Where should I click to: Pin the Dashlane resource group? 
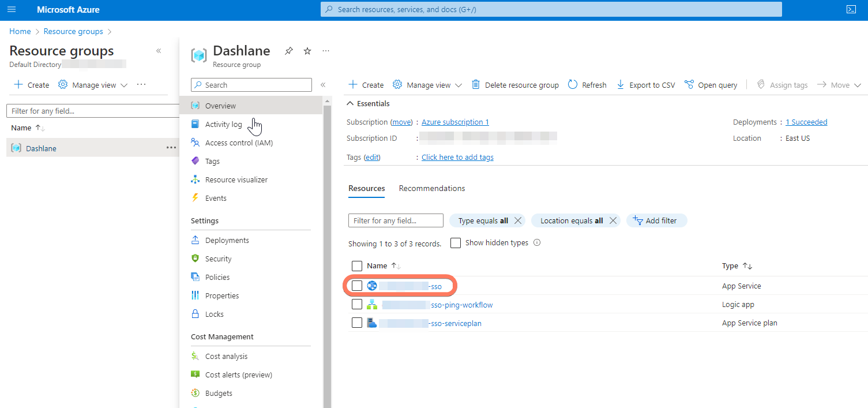(288, 51)
